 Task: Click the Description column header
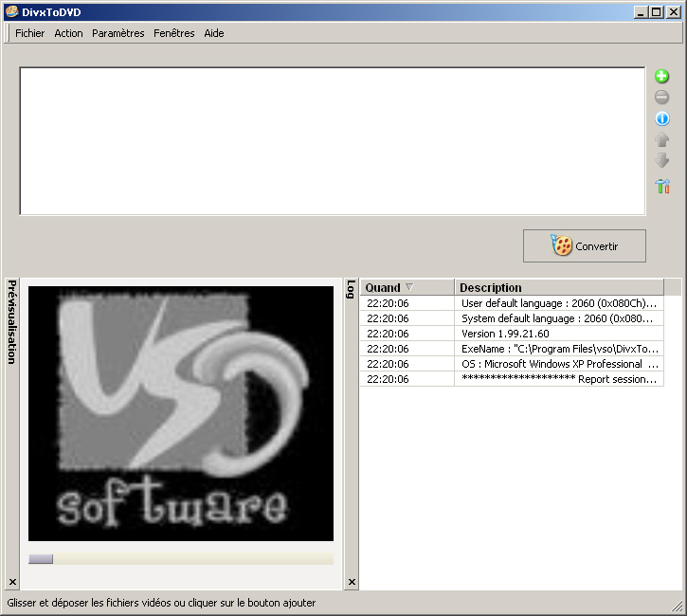pyautogui.click(x=559, y=287)
